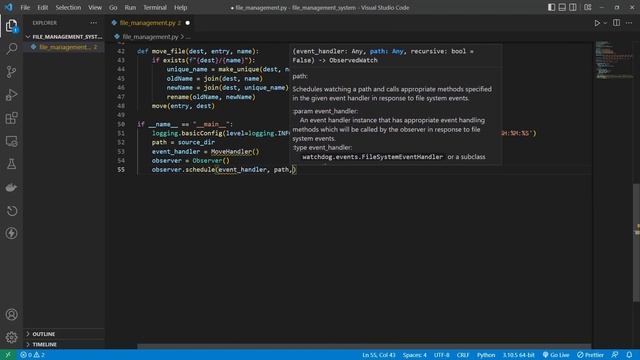Toggle the primary side bar layout
Image resolution: width=640 pixels, height=360 pixels.
coord(551,7)
